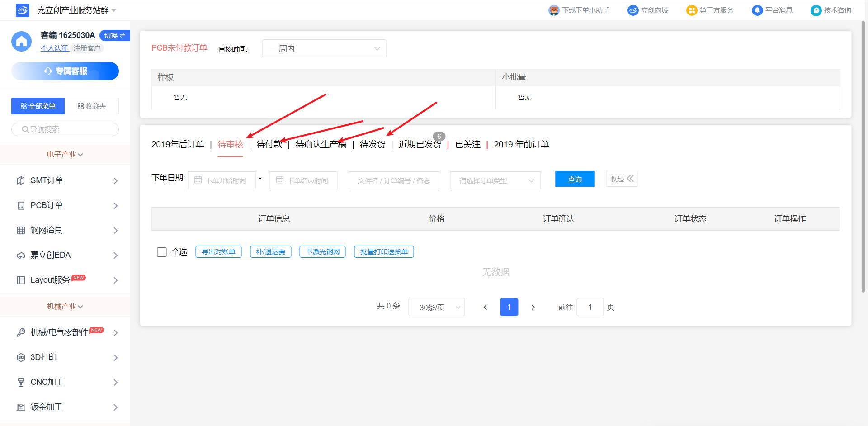Select the 待付款 tab
Viewport: 868px width, 426px height.
(x=269, y=144)
